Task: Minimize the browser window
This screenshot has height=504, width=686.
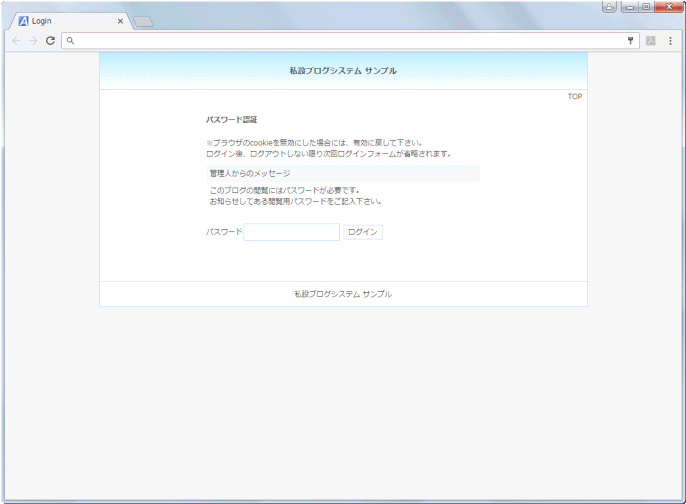Action: click(x=630, y=6)
